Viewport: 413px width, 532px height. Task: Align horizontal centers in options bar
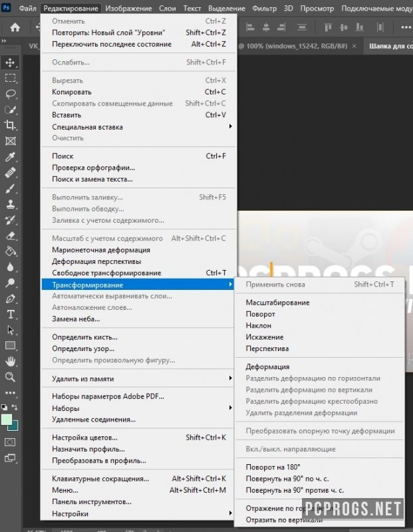(x=266, y=27)
